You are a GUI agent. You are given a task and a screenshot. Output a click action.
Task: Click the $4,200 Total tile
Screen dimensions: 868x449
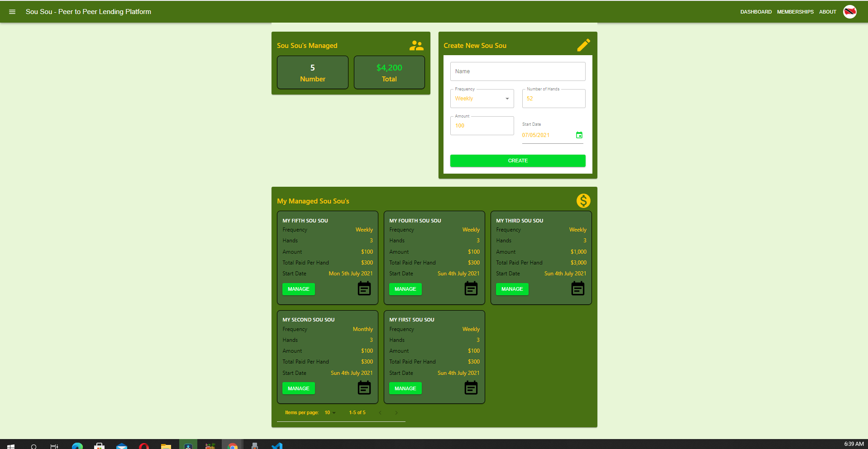[x=389, y=72]
